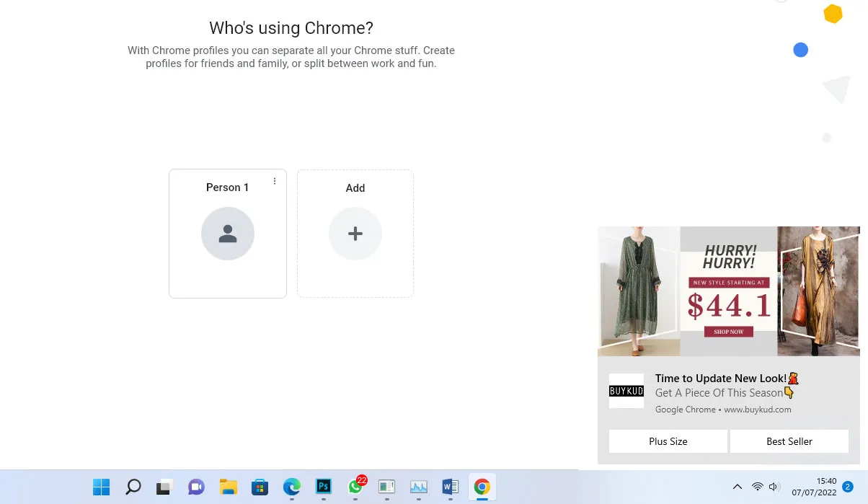Open the Windows Start menu
This screenshot has width=868, height=504.
coord(101,487)
